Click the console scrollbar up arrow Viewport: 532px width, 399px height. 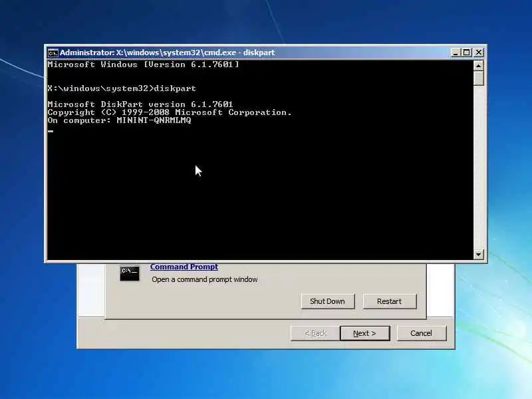click(478, 65)
